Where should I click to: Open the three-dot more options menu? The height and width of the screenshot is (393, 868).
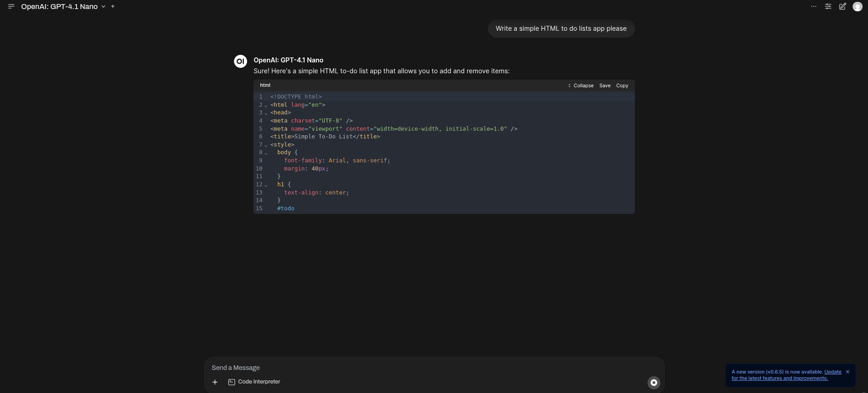click(814, 6)
